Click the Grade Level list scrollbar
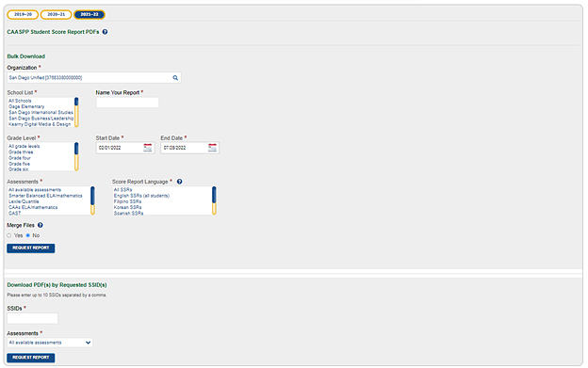The image size is (588, 368). tap(76, 156)
